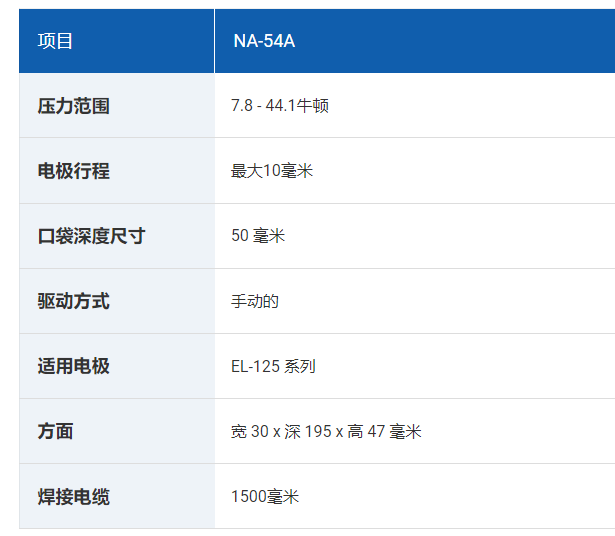
Task: Click the number 195 in dimensions row
Action: 318,431
